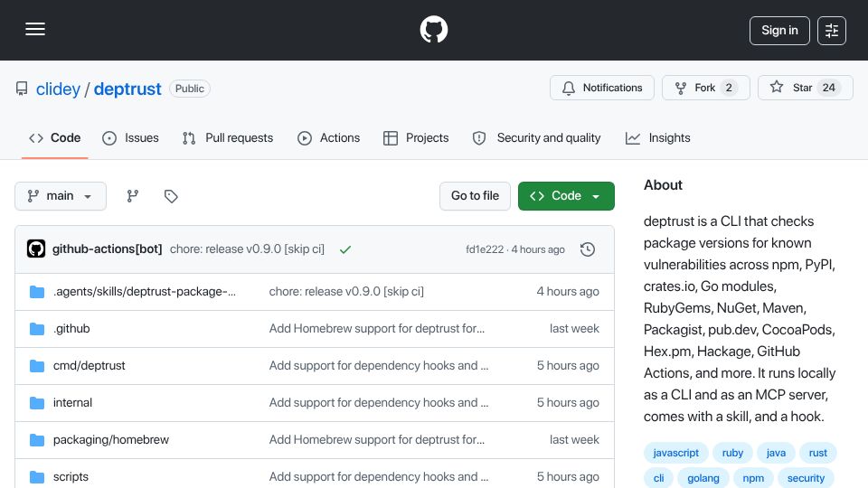Click the About heading
The image size is (868, 488).
click(663, 185)
